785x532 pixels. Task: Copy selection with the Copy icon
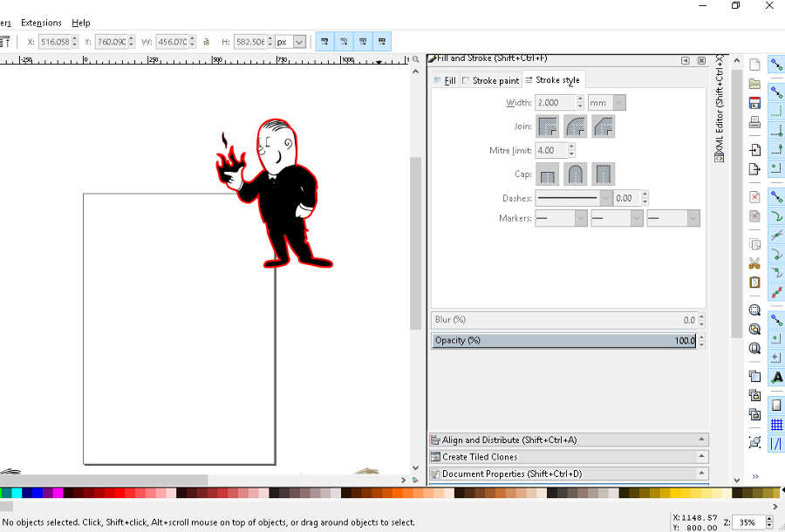[x=754, y=244]
